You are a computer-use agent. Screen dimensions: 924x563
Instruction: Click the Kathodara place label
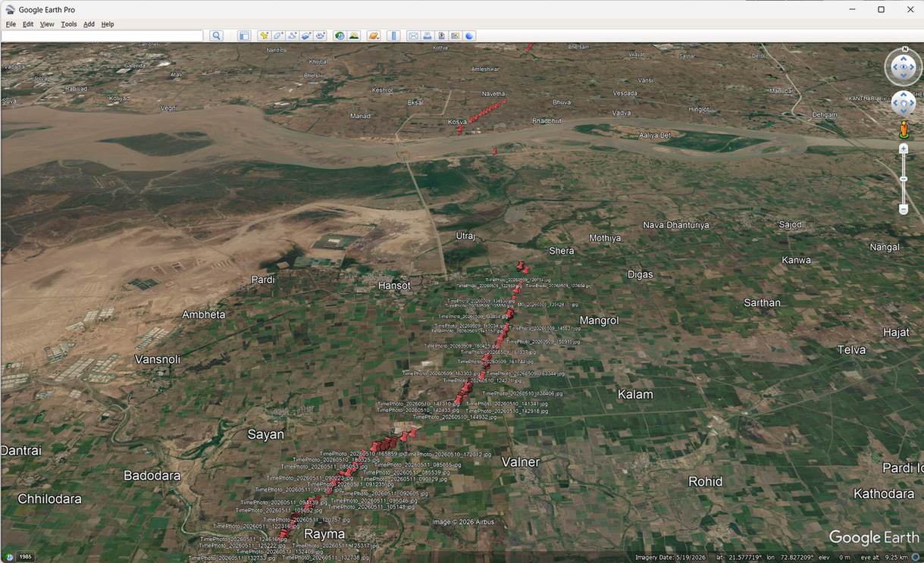point(884,493)
